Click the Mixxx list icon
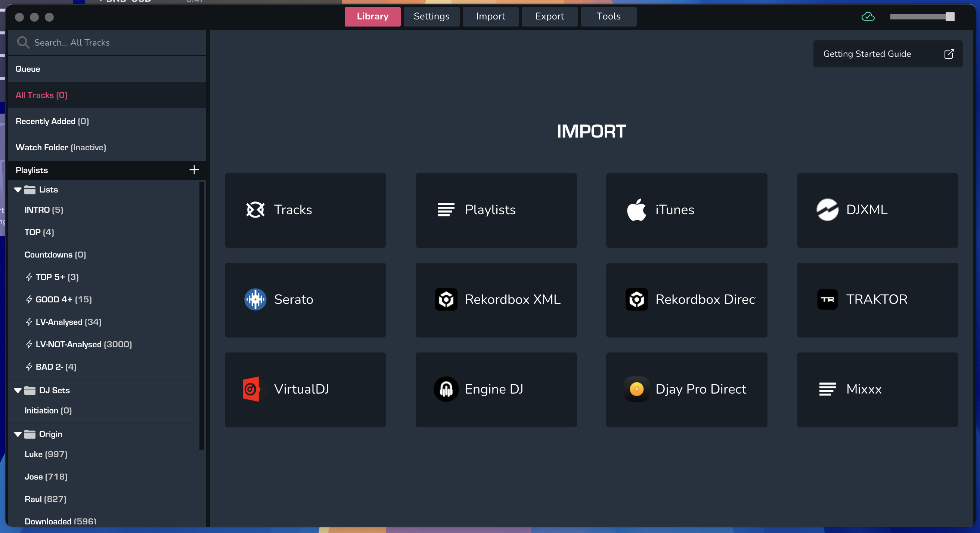 (827, 389)
